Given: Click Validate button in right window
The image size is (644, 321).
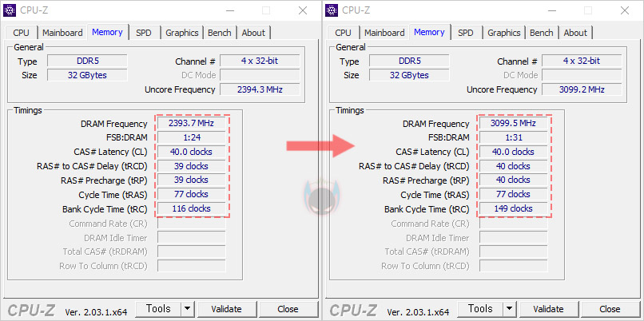Looking at the screenshot, I should [548, 309].
